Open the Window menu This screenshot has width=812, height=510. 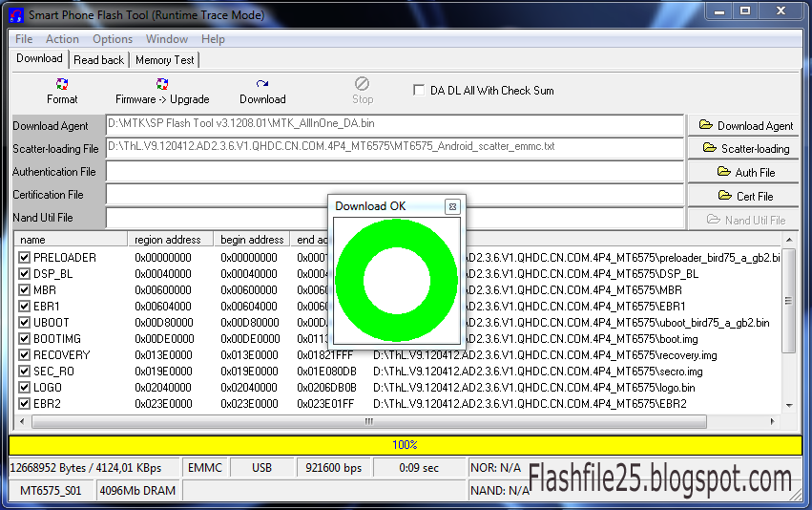tap(167, 39)
